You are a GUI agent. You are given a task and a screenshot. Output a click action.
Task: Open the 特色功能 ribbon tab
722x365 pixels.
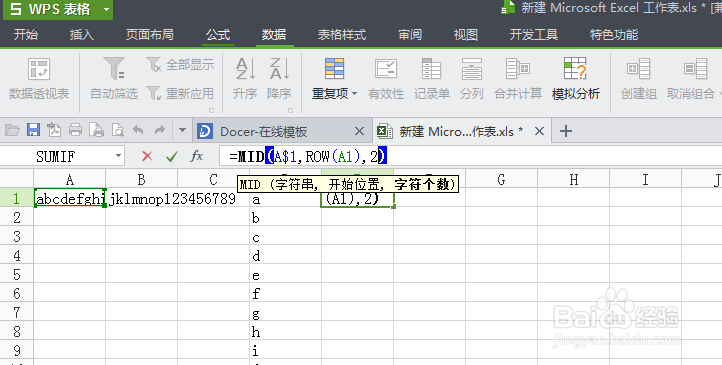coord(614,35)
